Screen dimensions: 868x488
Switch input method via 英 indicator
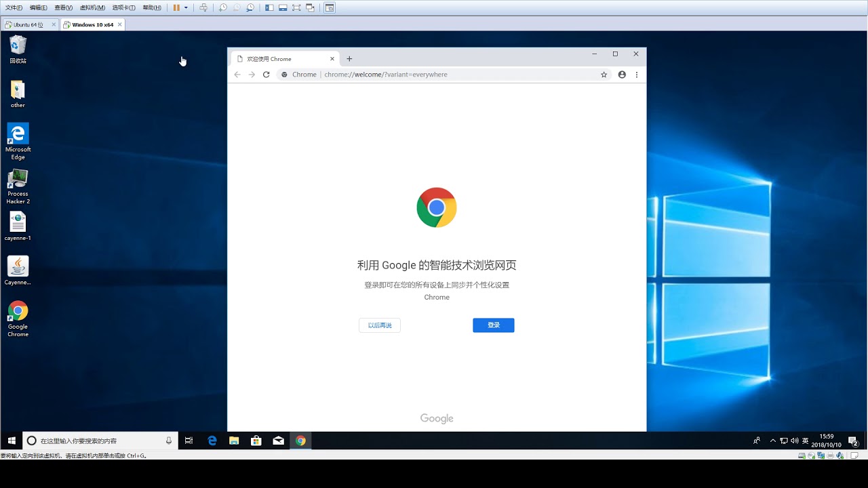[x=806, y=441]
